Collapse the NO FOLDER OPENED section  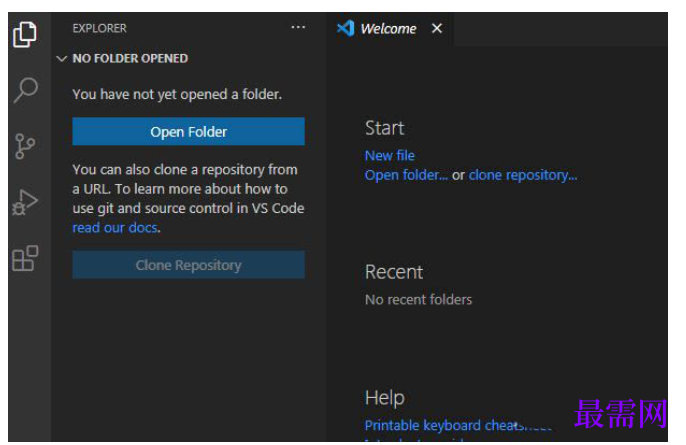[62, 59]
